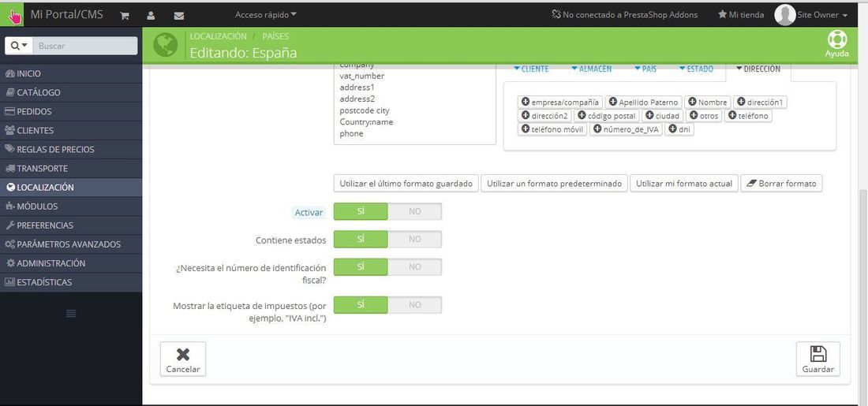This screenshot has width=868, height=406.
Task: Open ADMINISTRACIÓN in the sidebar
Action: (x=71, y=263)
